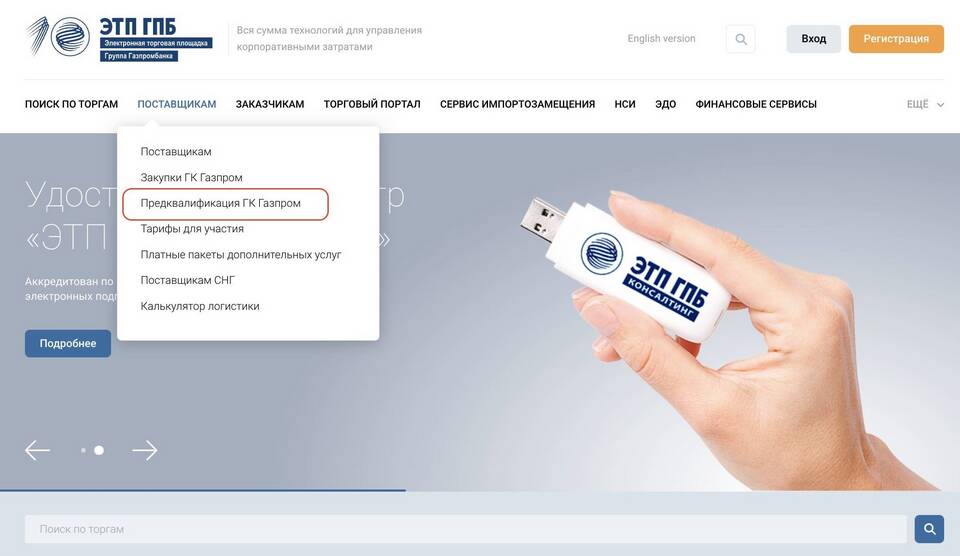Open Тарифы для участия item
Screen dimensions: 960x556
point(192,229)
